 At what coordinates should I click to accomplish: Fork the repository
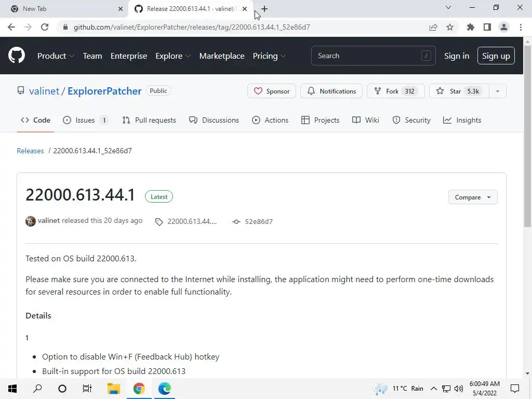395,91
